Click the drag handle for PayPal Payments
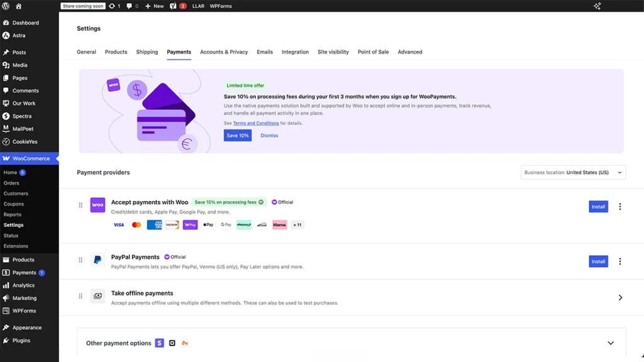 coord(80,260)
